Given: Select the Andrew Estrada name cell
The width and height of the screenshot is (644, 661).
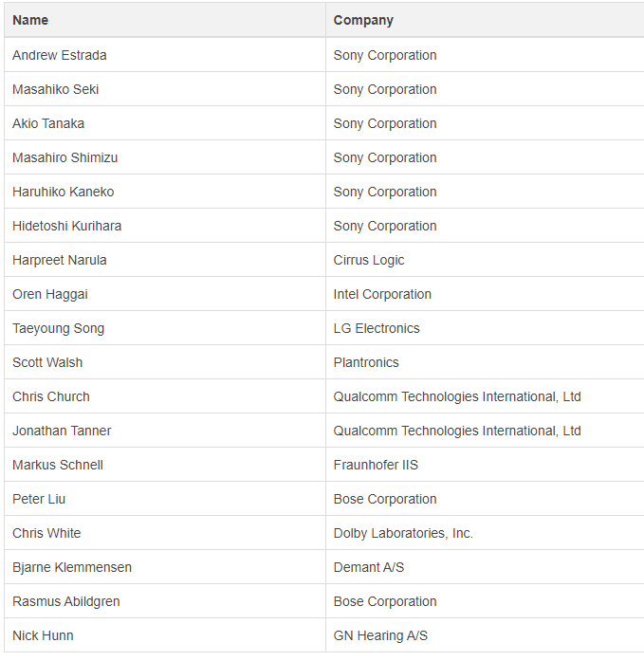Looking at the screenshot, I should (60, 55).
